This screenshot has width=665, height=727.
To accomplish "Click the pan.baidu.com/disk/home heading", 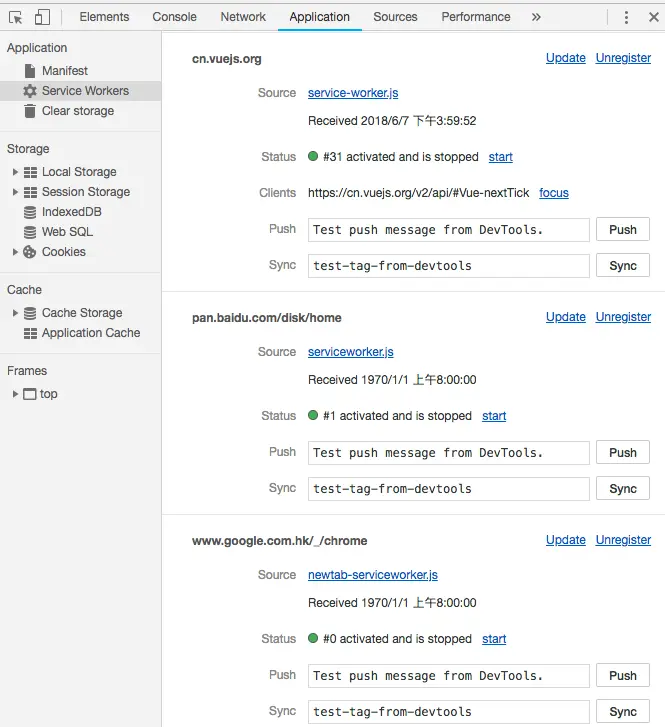I will point(267,318).
